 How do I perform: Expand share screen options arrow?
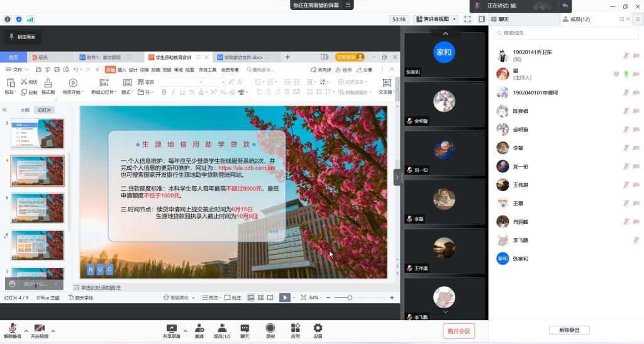[186, 331]
